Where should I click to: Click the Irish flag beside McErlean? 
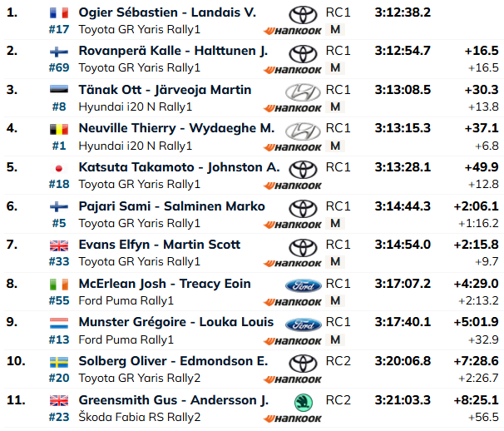(x=59, y=285)
